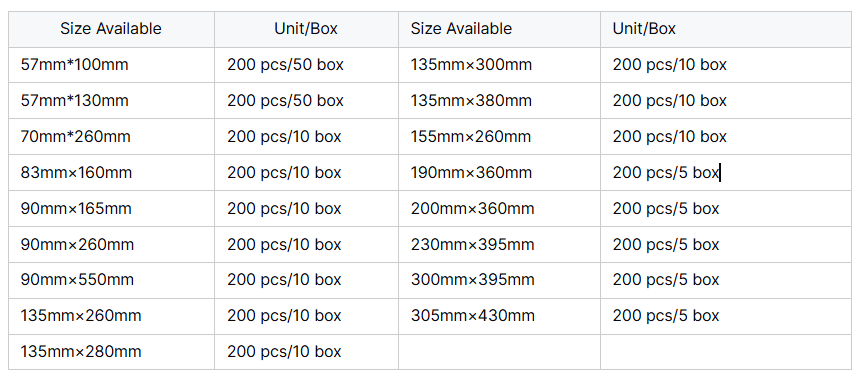
Task: Click '200 pcs/50 box' beside 57mm*100mm
Action: coord(306,65)
